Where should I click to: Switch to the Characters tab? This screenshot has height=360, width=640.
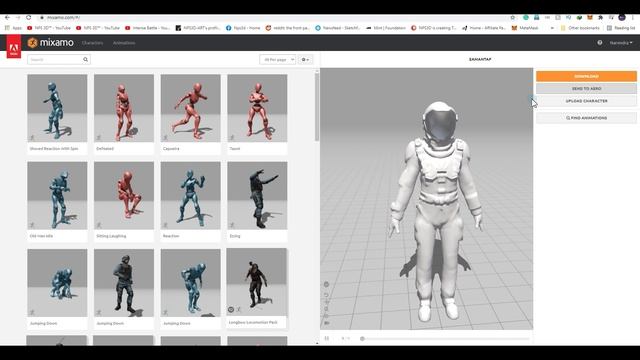(x=93, y=43)
